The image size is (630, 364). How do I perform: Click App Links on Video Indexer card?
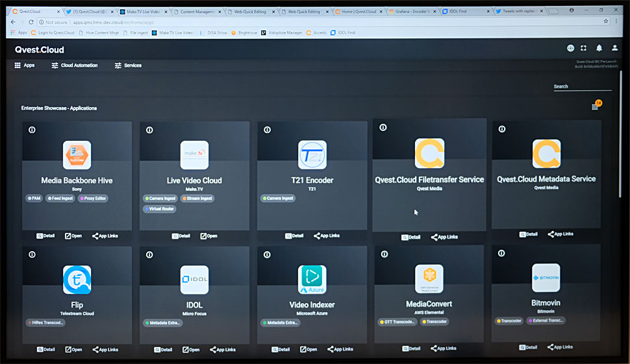[340, 349]
